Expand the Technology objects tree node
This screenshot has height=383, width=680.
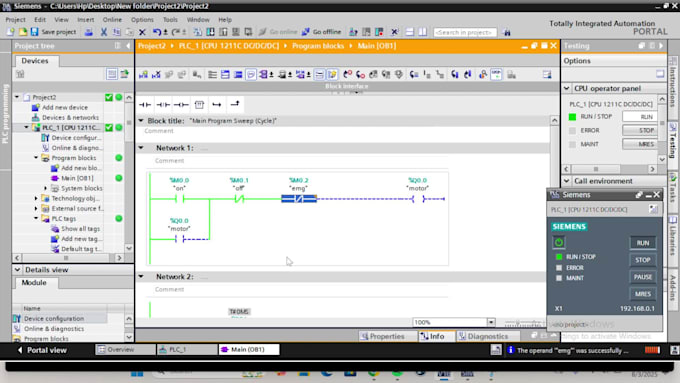click(x=36, y=198)
